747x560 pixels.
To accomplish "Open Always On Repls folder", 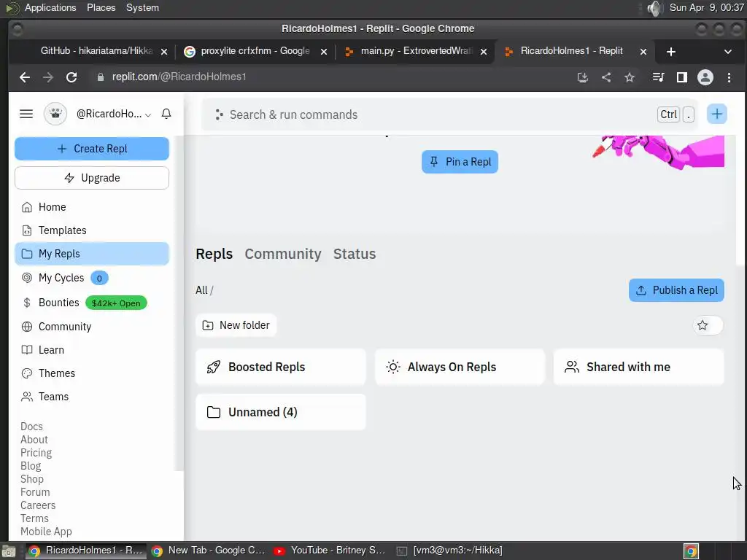I will click(460, 367).
